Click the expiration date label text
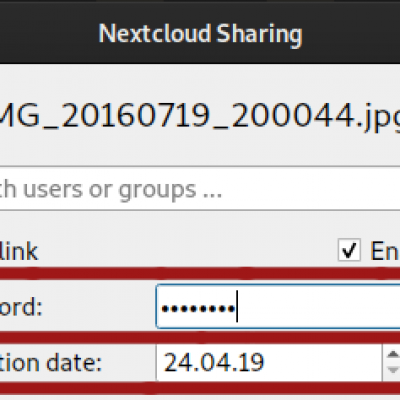 [x=50, y=363]
